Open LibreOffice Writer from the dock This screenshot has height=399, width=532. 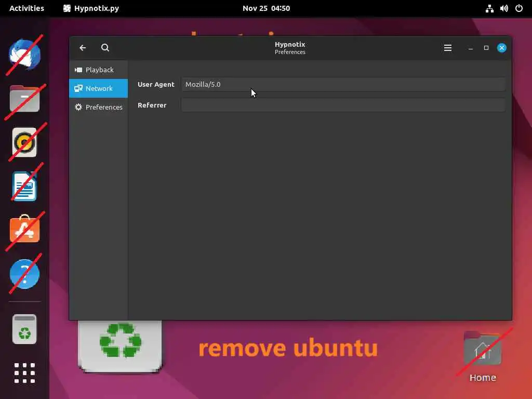24,187
